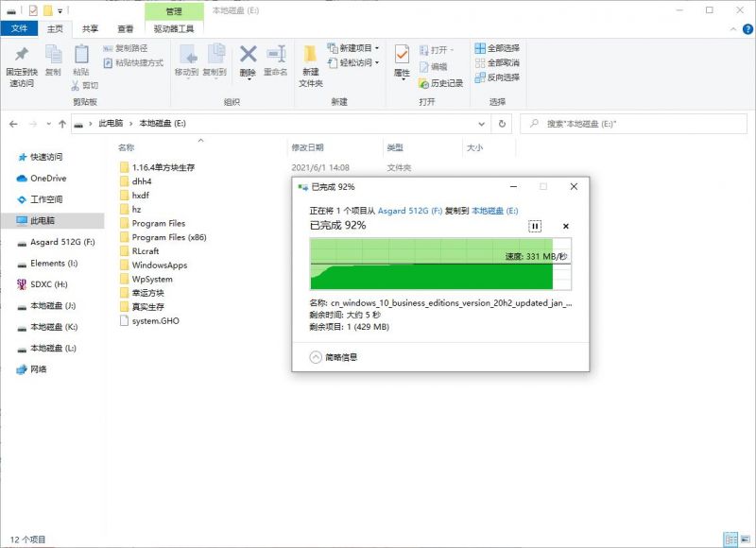This screenshot has height=548, width=756.
Task: Click the copy speed progress graph
Action: tap(440, 264)
